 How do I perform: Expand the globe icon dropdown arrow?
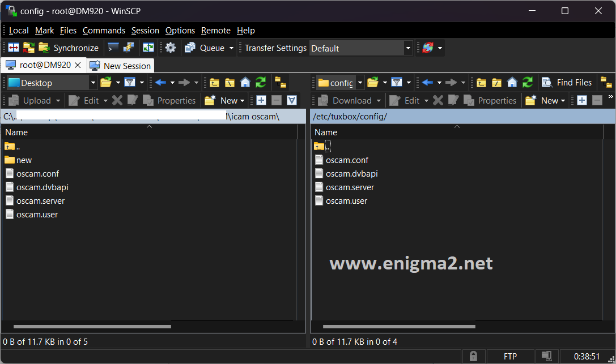pos(440,48)
